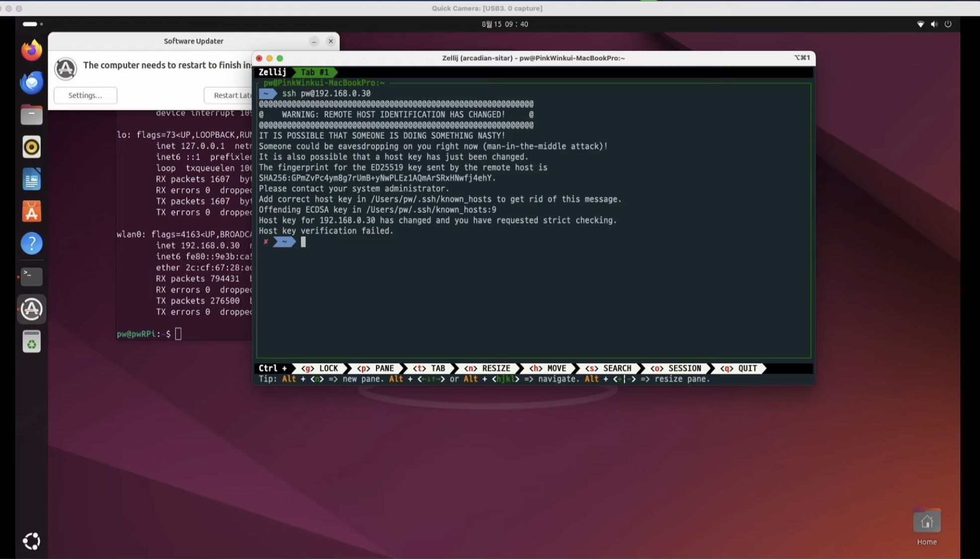Launch Thunderbird mail from dock
Screen dimensions: 980x559
click(31, 82)
